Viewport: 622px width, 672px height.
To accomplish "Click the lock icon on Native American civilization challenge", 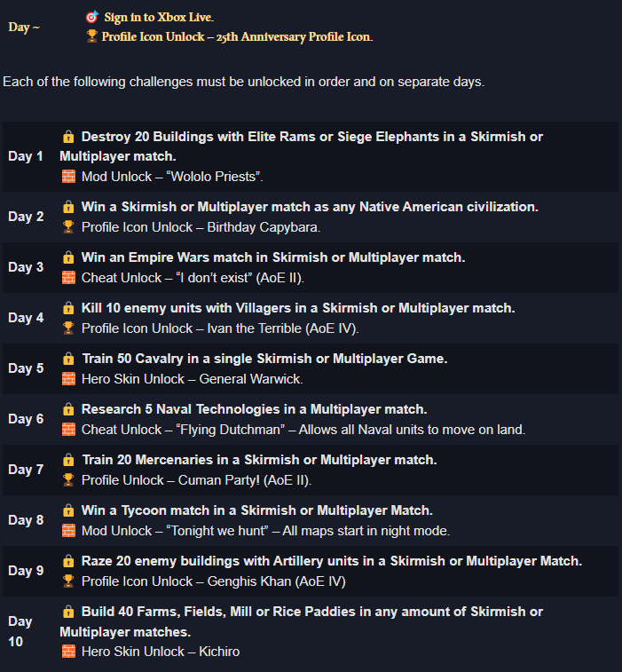I will point(68,207).
